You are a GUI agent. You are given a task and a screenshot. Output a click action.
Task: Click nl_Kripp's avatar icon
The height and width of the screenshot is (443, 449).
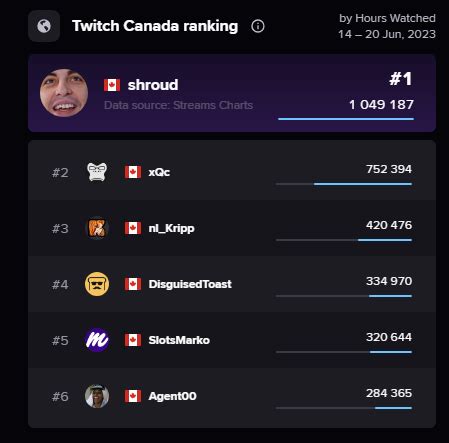(x=97, y=228)
